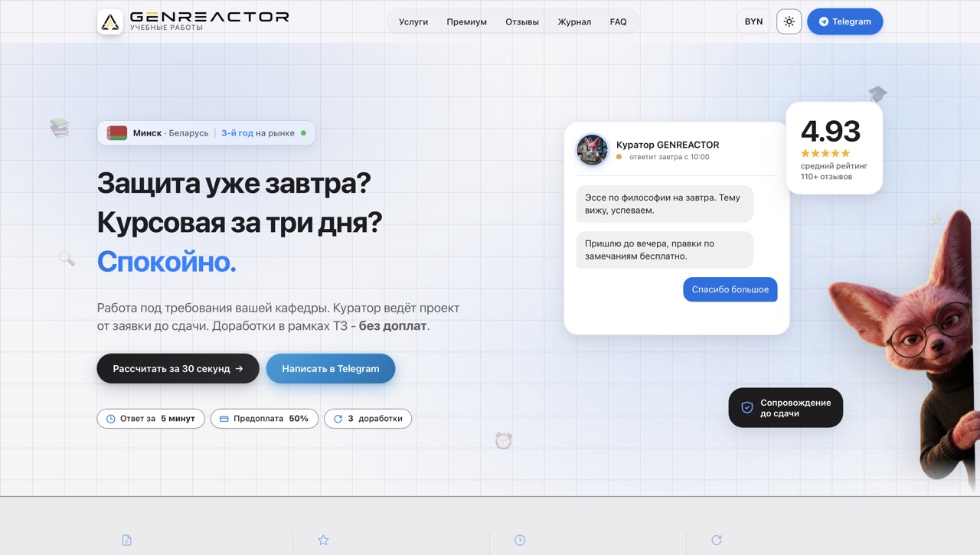
Task: Click the 4.93 rating card number
Action: pos(831,131)
